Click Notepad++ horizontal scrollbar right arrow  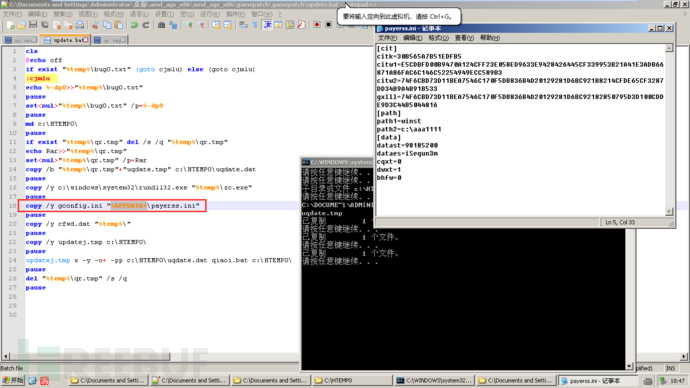684,356
